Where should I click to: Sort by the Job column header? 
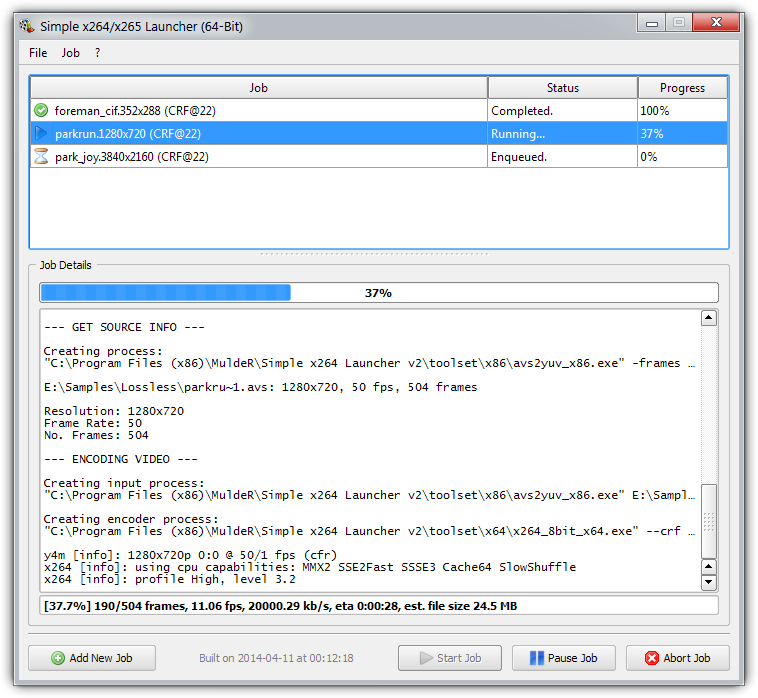259,87
